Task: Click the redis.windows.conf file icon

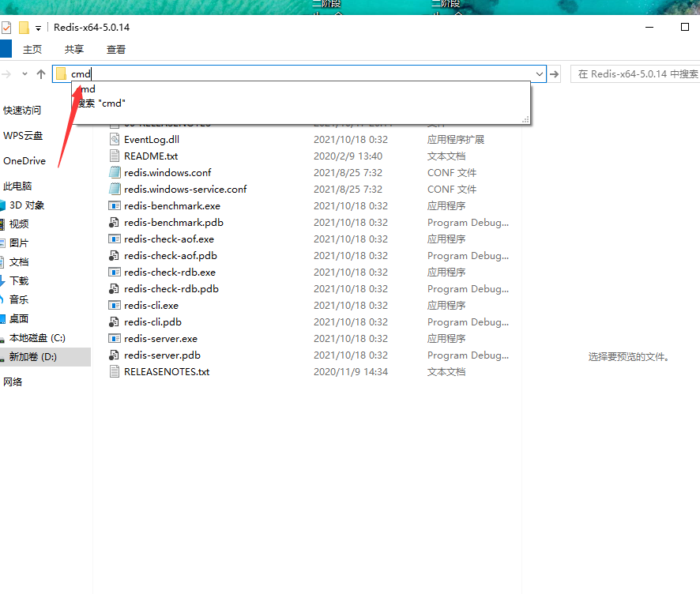Action: (115, 172)
